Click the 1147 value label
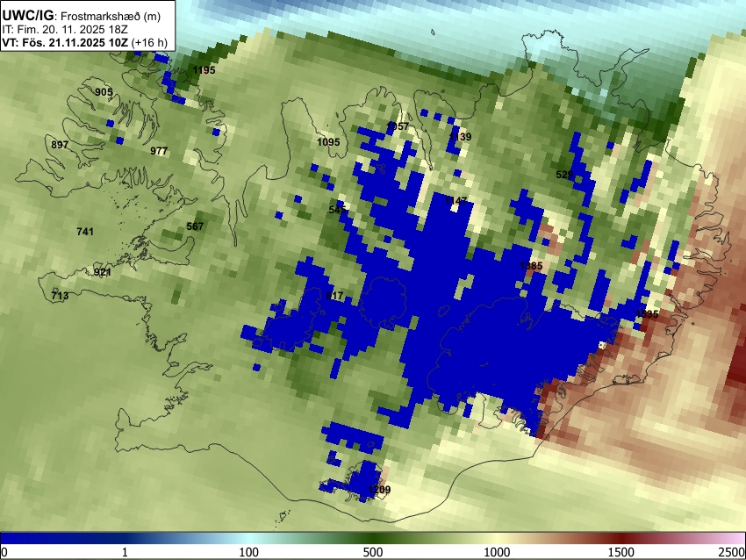Viewport: 746px width, 560px height. [455, 201]
